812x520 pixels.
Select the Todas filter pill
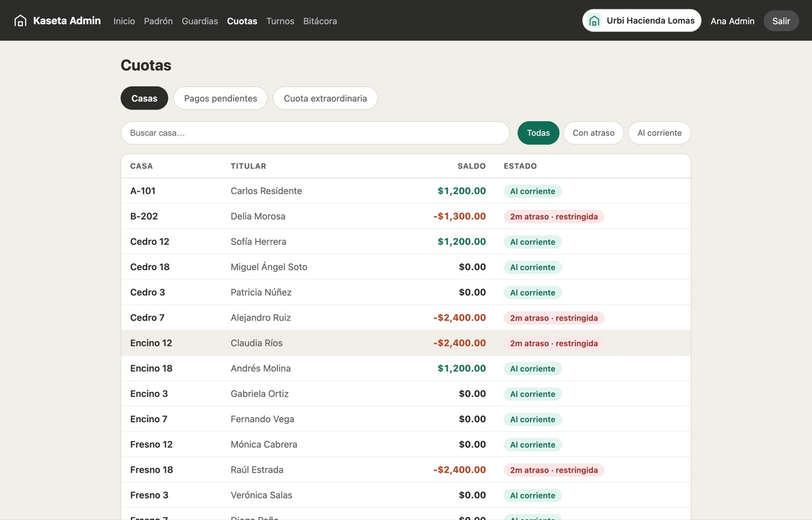(x=538, y=133)
